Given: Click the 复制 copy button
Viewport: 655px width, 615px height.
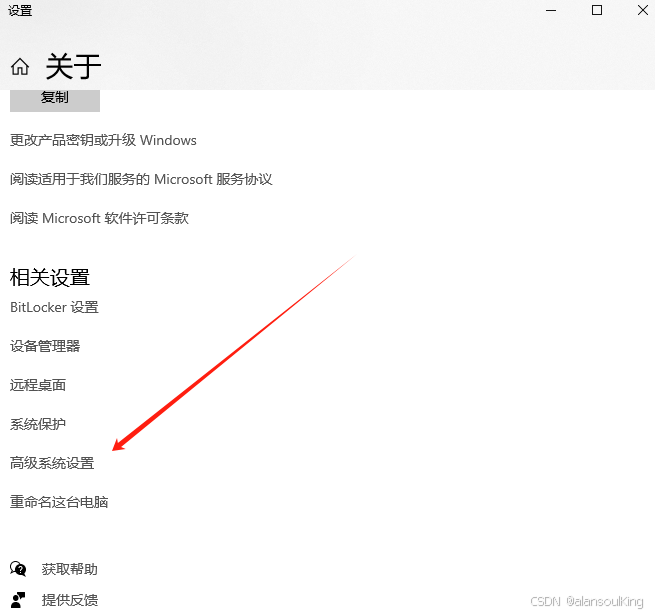Looking at the screenshot, I should (x=55, y=100).
